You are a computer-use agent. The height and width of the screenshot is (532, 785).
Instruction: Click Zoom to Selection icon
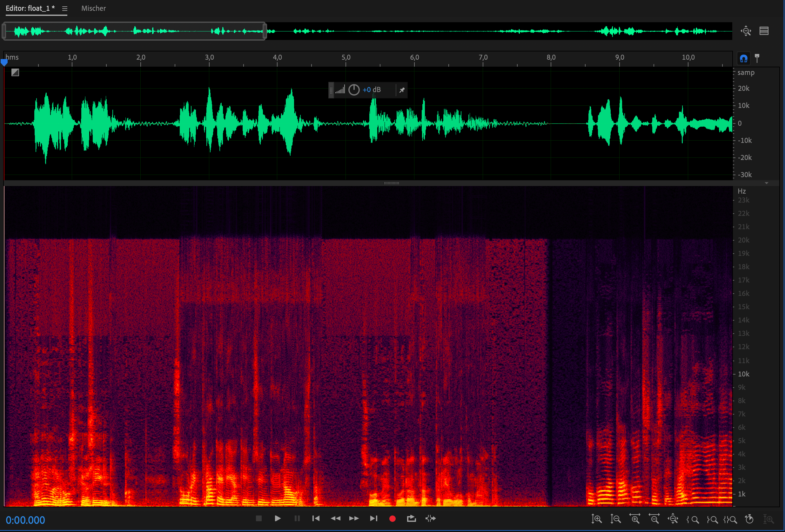click(x=730, y=519)
